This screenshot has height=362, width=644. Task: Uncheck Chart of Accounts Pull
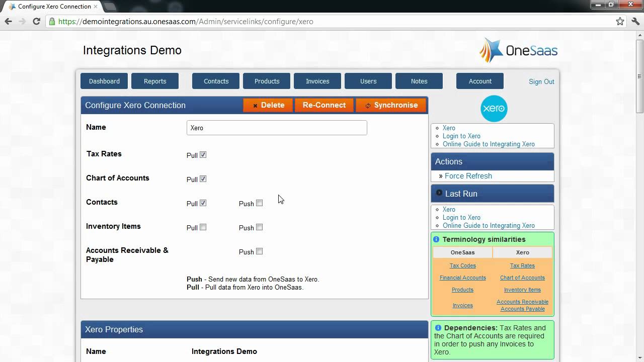click(x=203, y=179)
